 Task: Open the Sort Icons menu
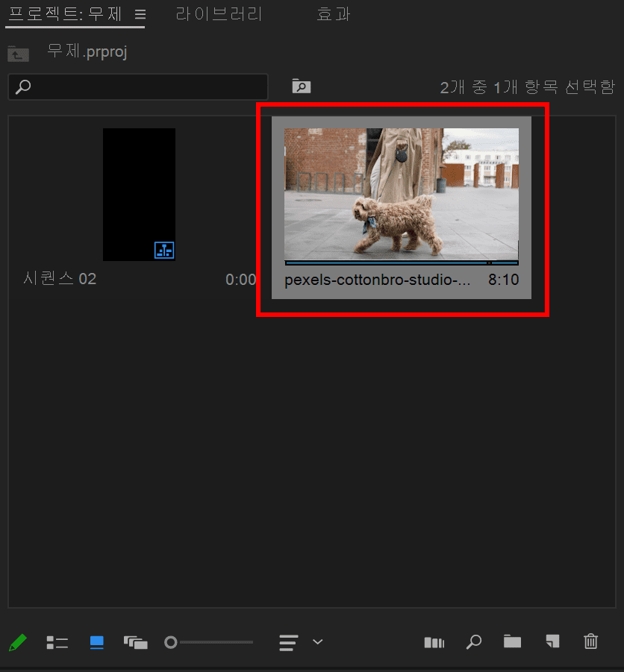click(288, 642)
